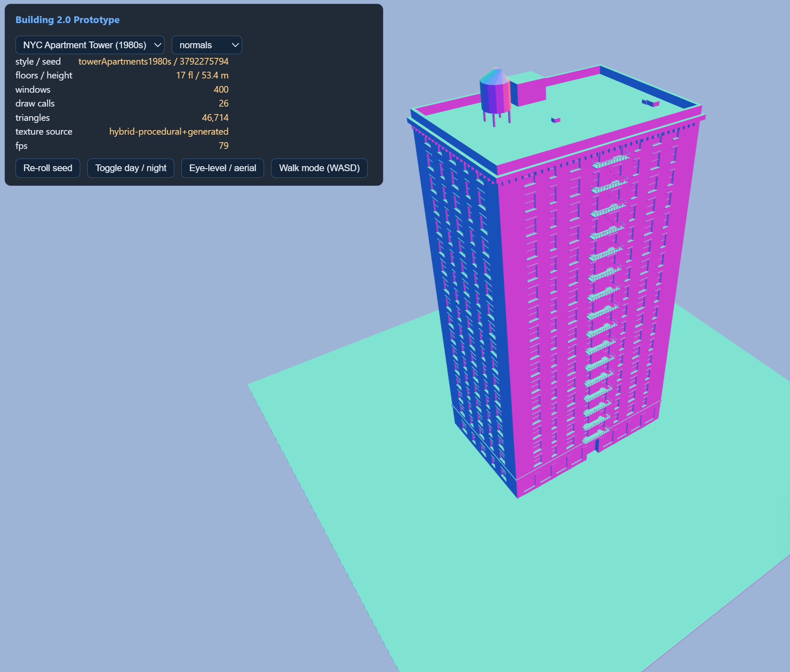Click the windows count 400
790x672 pixels.
tap(221, 89)
